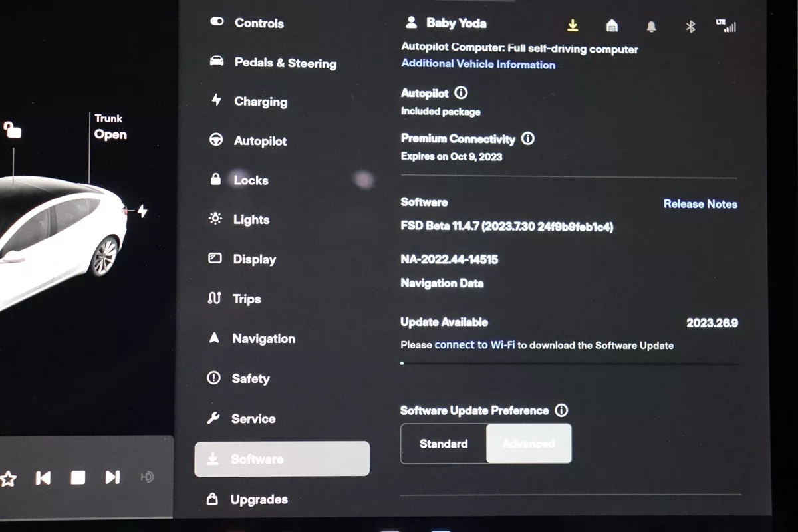
Task: Tap the download arrow icon in status bar
Action: tap(573, 25)
